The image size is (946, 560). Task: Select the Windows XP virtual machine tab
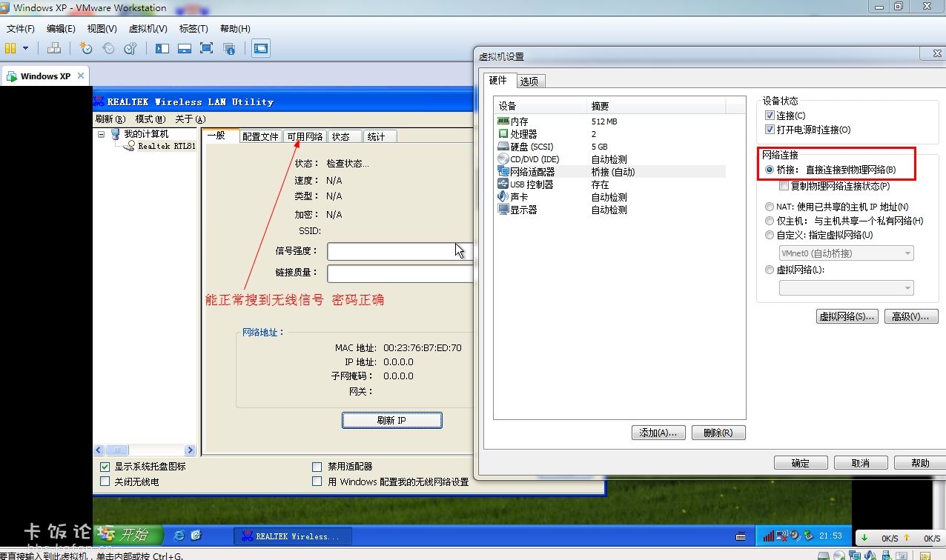point(45,76)
